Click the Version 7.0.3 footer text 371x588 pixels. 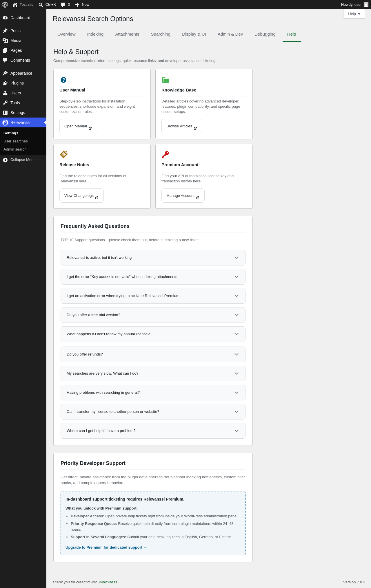tap(354, 582)
